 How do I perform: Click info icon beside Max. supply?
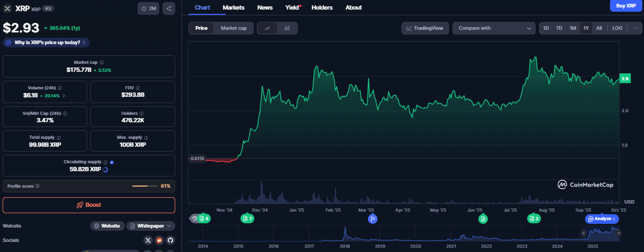coord(147,137)
